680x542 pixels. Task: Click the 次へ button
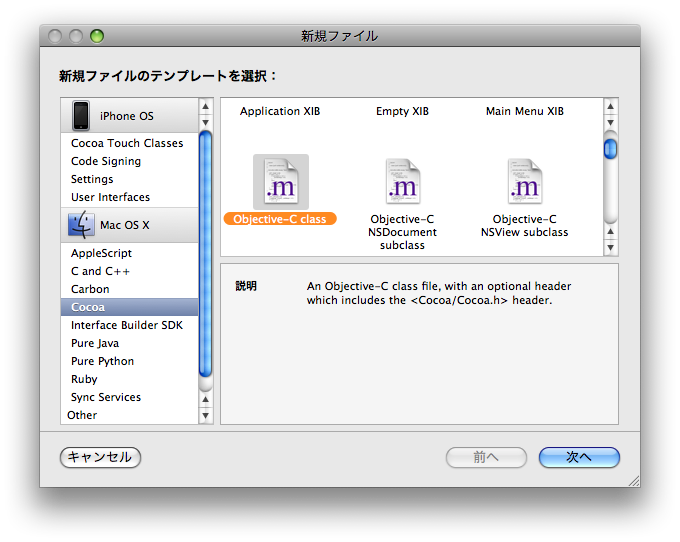579,457
